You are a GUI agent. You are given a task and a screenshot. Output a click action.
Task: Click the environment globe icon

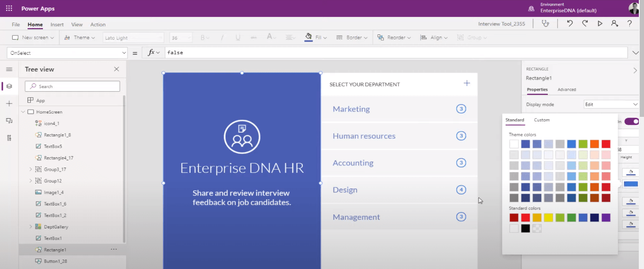[x=531, y=8]
